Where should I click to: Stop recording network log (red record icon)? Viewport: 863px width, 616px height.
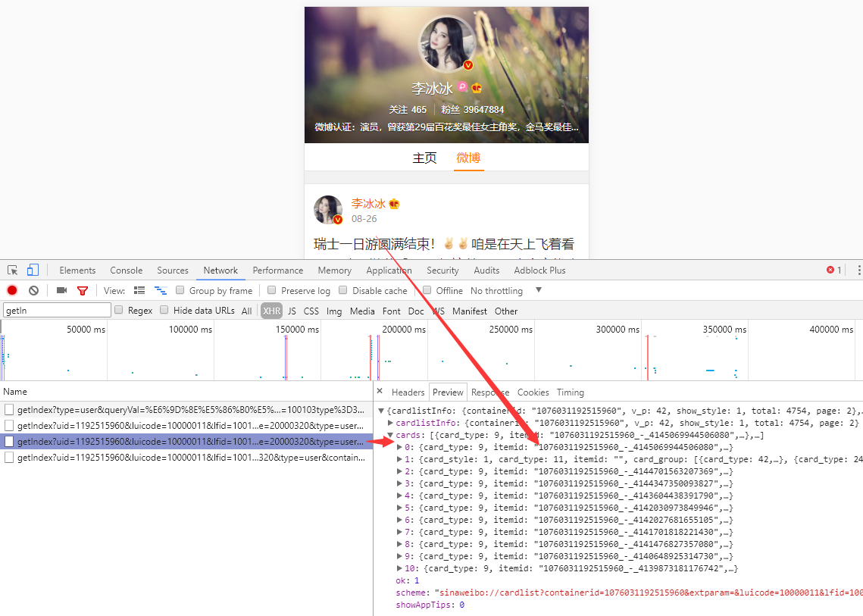[11, 290]
